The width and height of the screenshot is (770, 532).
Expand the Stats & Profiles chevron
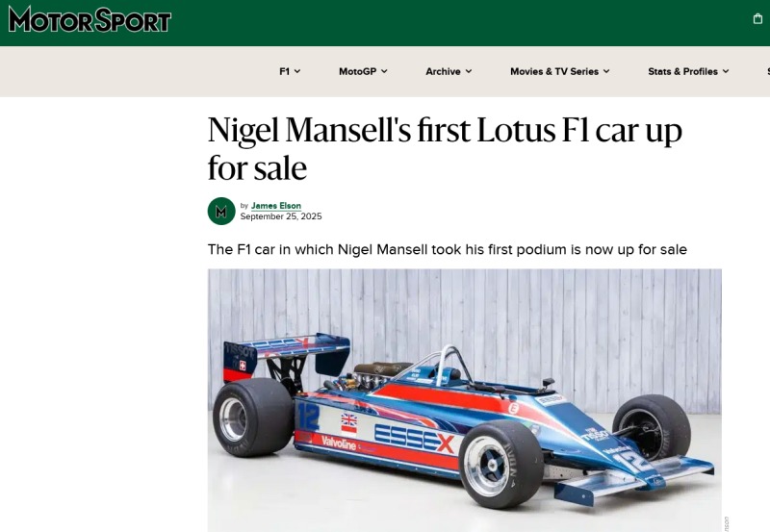point(726,71)
